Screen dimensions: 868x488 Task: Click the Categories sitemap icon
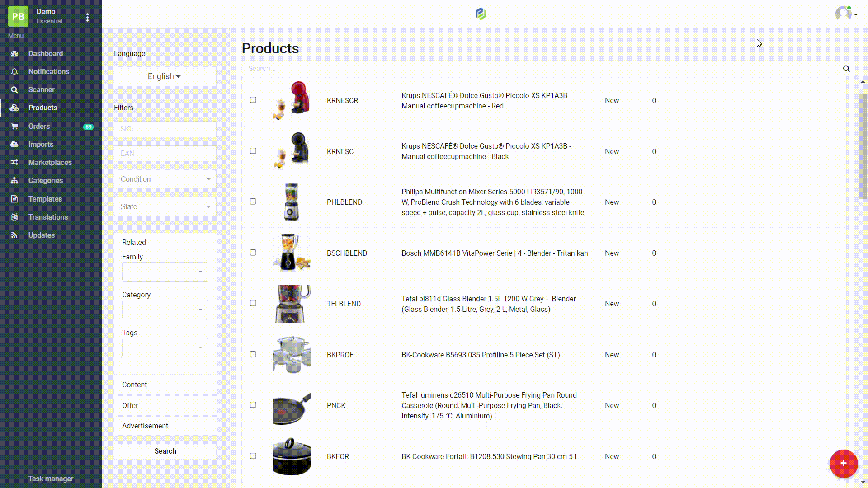point(14,181)
